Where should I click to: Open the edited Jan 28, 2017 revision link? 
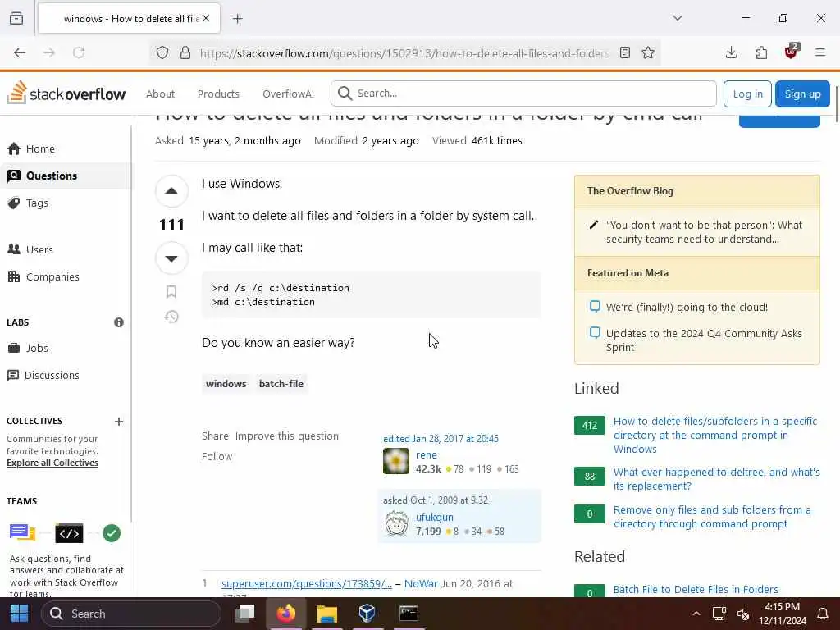pos(441,439)
